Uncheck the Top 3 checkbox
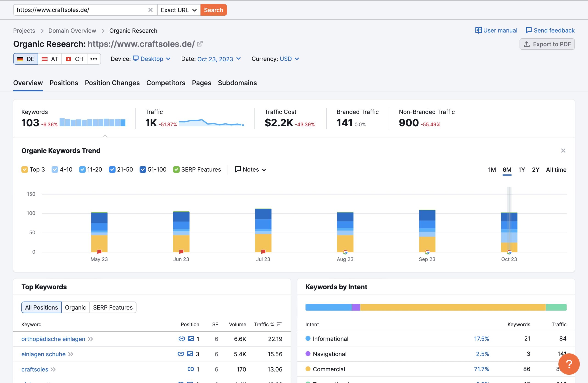588x383 pixels. (24, 169)
